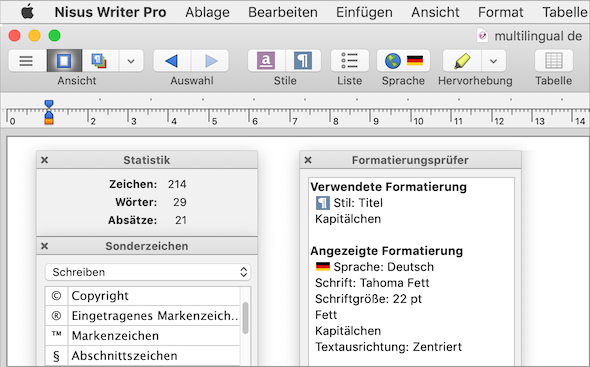590x367 pixels.
Task: Click the Absätze count 21
Action: click(181, 220)
